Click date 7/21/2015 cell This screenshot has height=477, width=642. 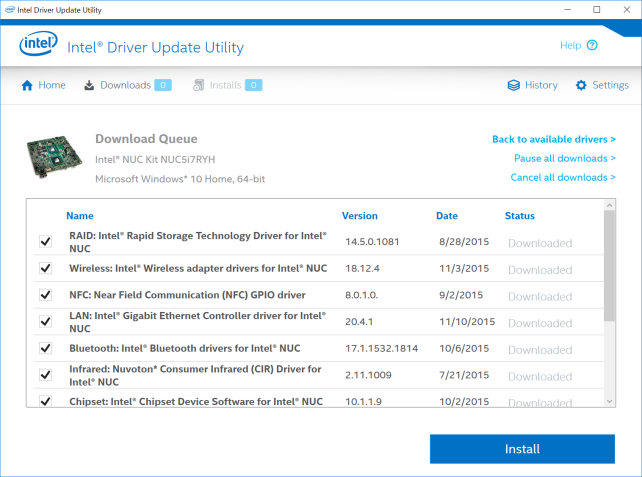coord(464,375)
